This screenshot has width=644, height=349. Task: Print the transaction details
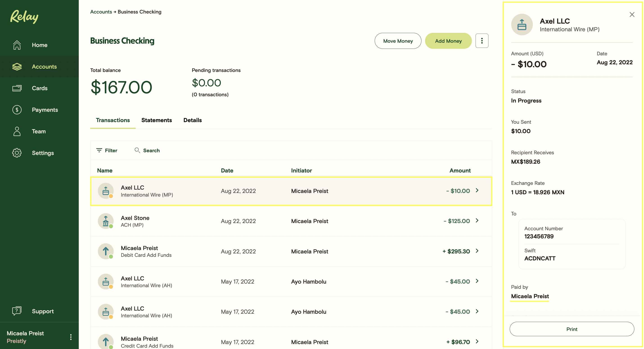pyautogui.click(x=572, y=329)
